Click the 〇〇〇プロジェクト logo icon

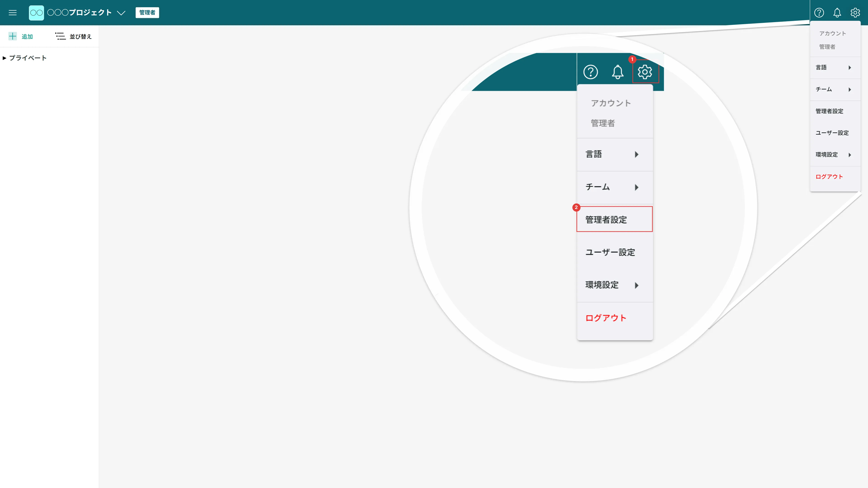tap(36, 12)
